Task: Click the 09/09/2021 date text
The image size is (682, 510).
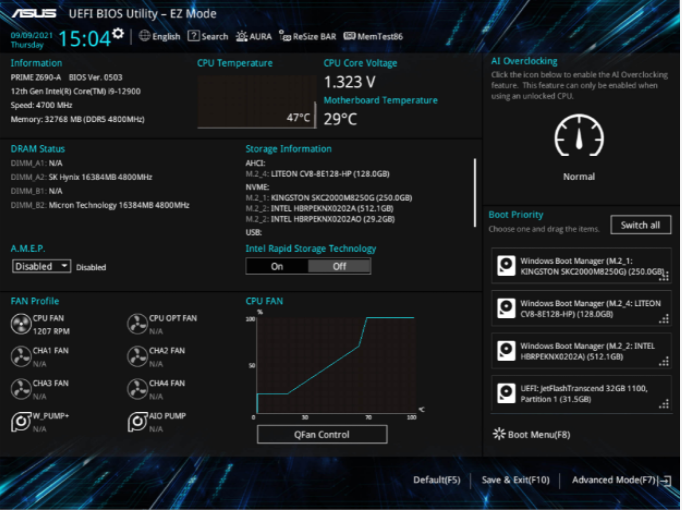Action: point(31,35)
